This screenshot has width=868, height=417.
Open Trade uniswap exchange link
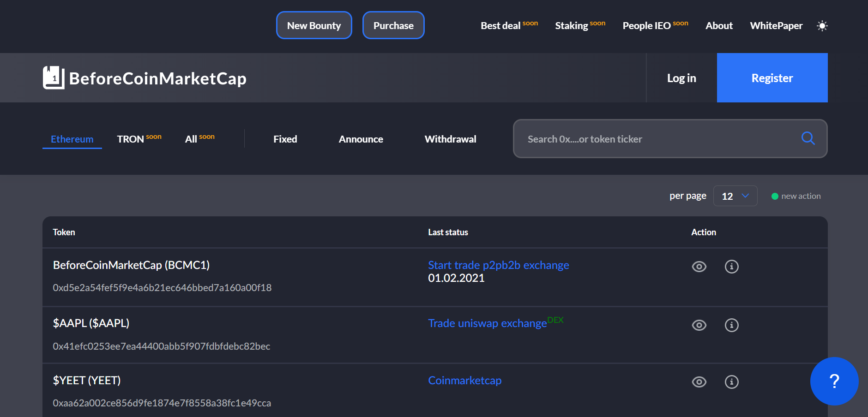click(x=488, y=323)
